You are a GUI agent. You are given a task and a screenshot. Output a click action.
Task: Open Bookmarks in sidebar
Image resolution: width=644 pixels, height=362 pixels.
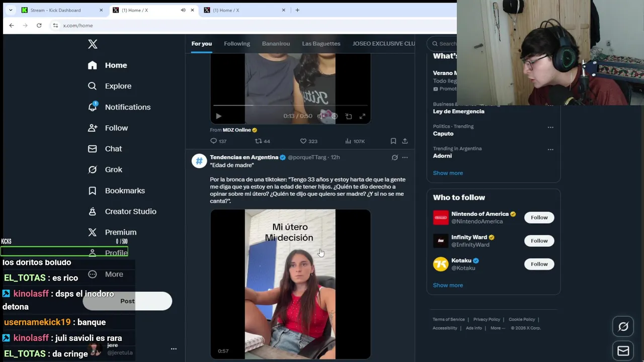pyautogui.click(x=116, y=191)
